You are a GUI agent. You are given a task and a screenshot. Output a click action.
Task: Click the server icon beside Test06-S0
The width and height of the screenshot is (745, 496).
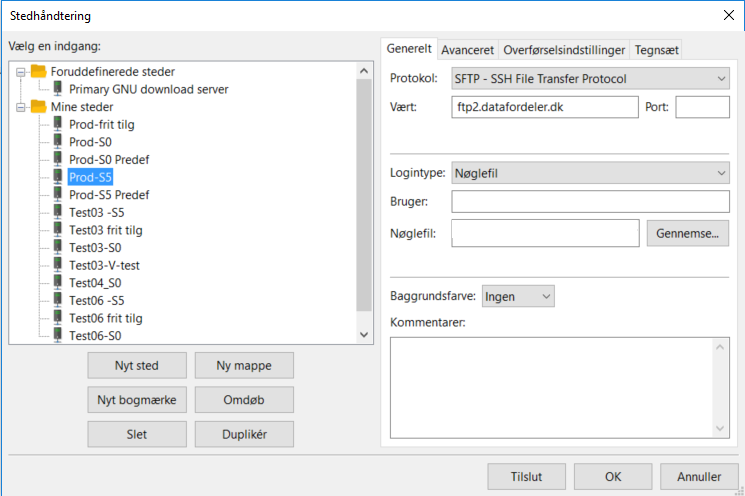[58, 336]
